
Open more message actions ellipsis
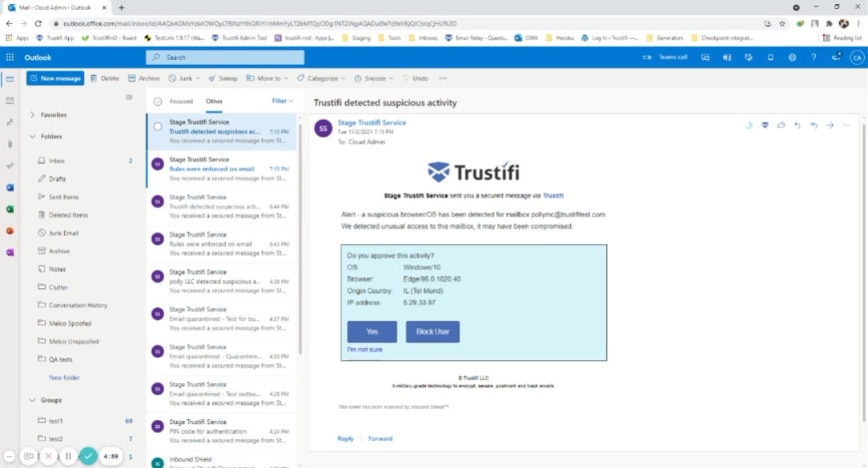[846, 125]
